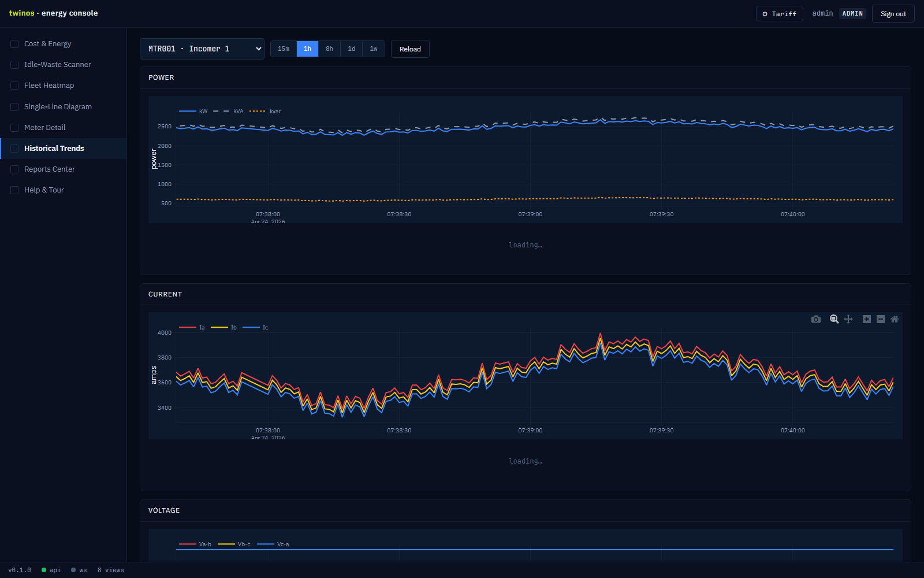Image resolution: width=924 pixels, height=578 pixels.
Task: Toggle kW series in Power legend
Action: 193,112
